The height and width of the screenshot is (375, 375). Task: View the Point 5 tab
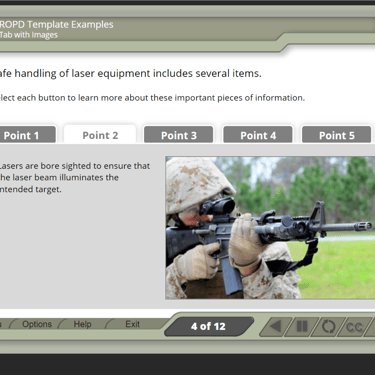(337, 135)
